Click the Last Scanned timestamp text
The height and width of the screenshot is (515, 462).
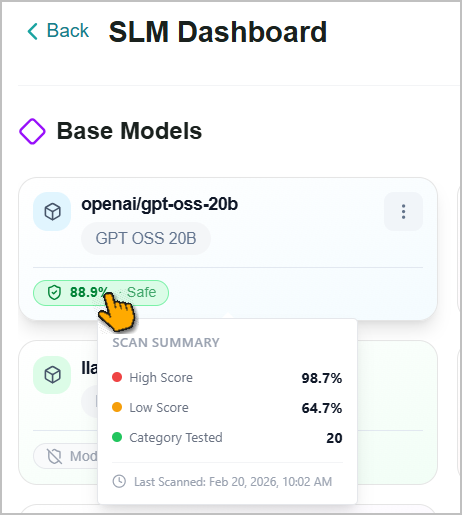click(233, 482)
